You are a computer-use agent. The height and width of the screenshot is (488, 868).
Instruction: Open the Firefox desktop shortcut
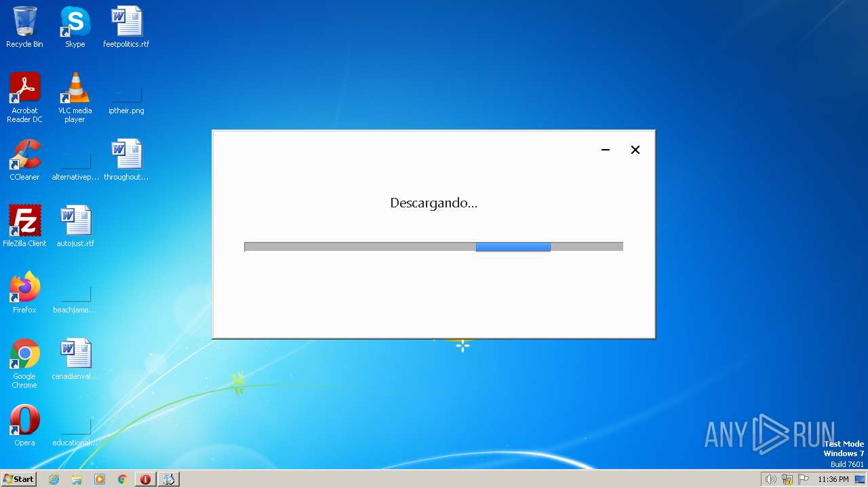pyautogui.click(x=24, y=293)
